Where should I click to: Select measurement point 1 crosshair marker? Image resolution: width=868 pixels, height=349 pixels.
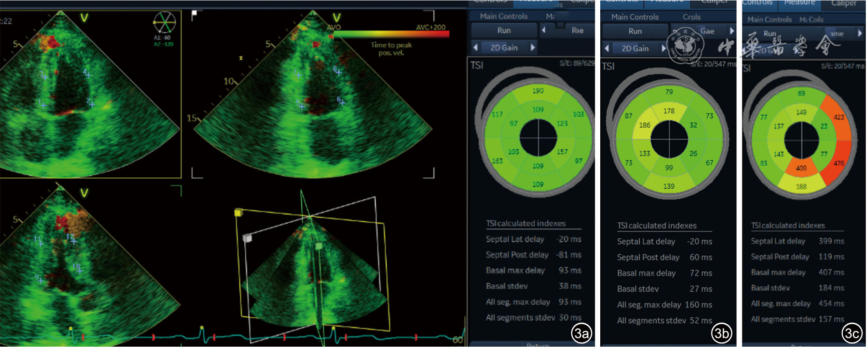coord(44,105)
